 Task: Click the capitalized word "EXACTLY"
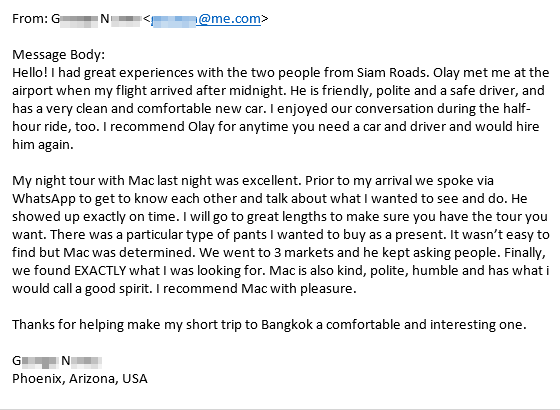pos(100,271)
